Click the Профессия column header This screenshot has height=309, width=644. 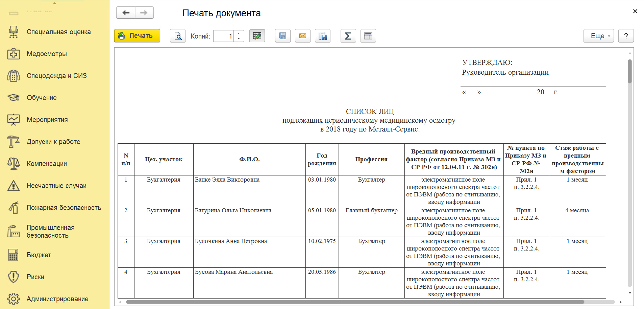coord(372,159)
